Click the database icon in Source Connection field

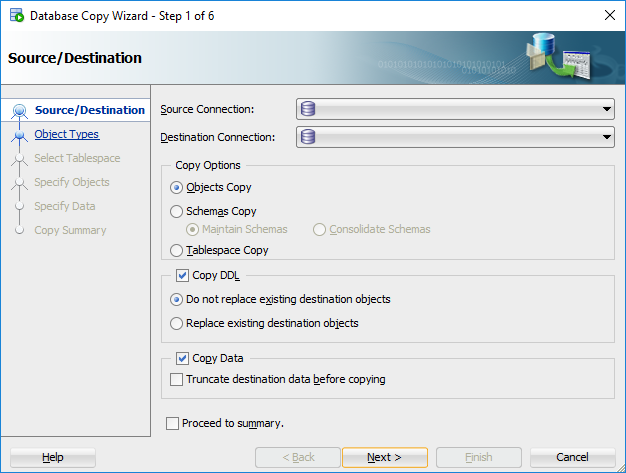pos(308,110)
